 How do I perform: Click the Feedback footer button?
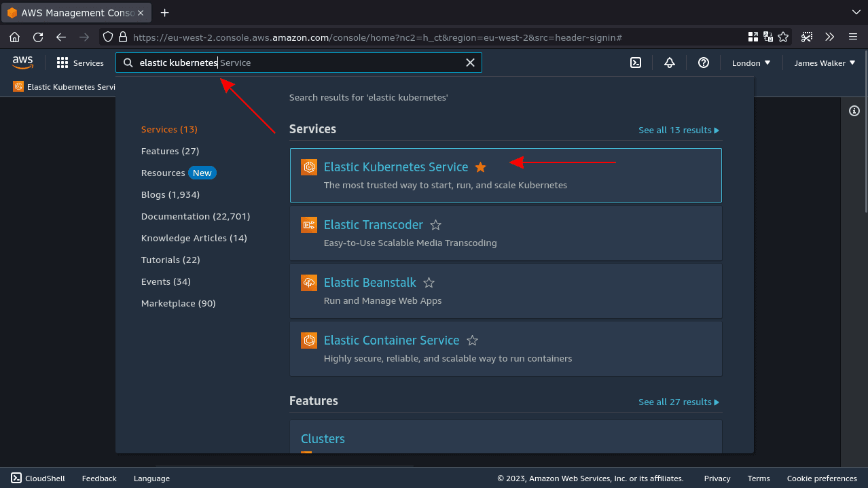click(99, 478)
